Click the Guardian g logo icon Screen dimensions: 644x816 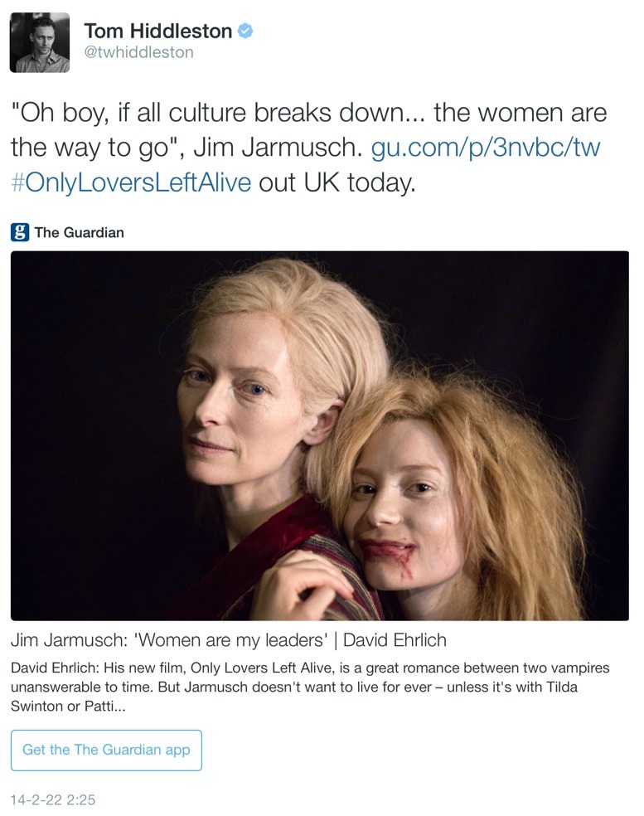[x=20, y=232]
